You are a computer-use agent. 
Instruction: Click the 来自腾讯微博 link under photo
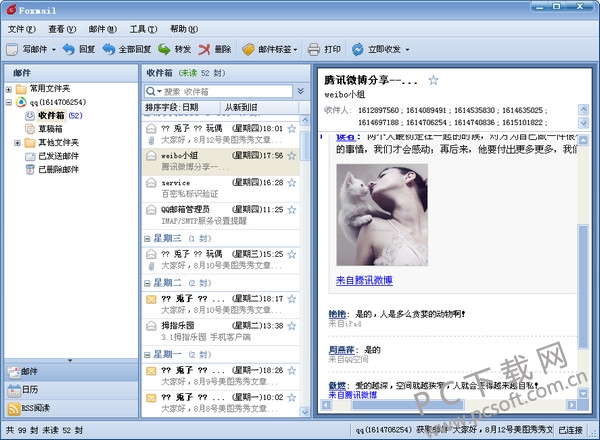(x=364, y=280)
